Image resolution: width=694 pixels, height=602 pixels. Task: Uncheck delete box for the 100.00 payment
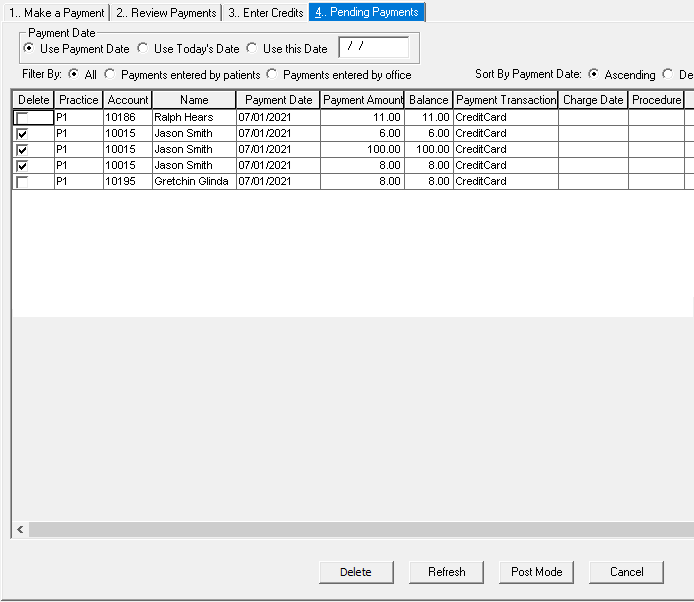(22, 150)
